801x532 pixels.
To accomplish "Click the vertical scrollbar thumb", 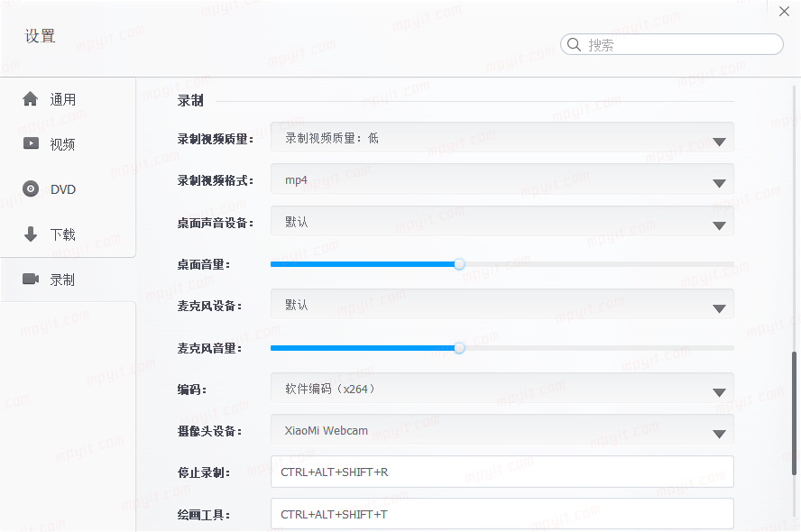I will click(795, 414).
